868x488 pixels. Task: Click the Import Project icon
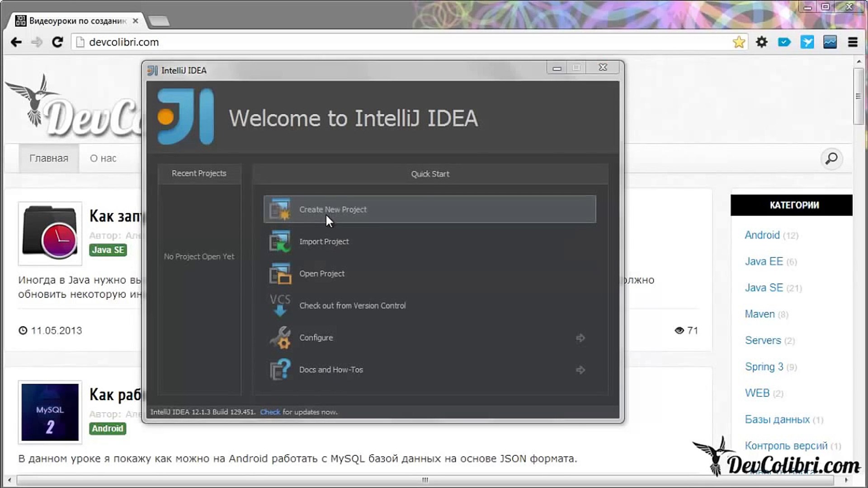tap(280, 242)
